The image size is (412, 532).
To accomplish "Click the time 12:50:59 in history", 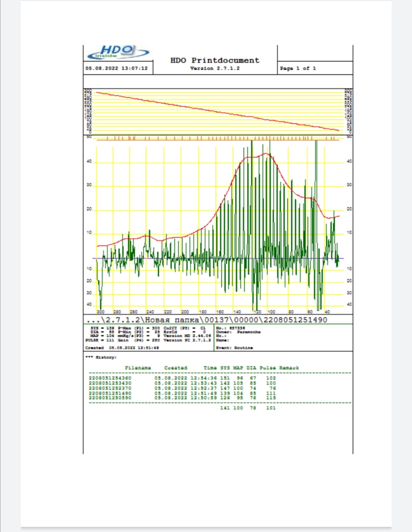I will (204, 398).
